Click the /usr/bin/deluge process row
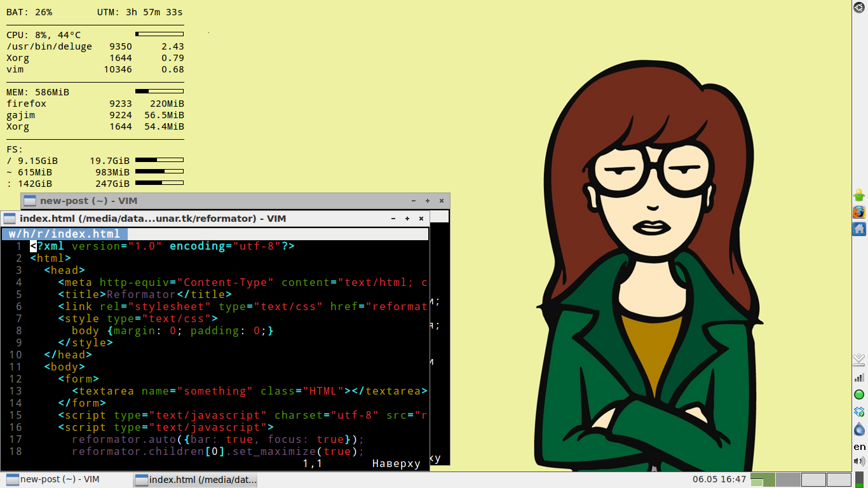The width and height of the screenshot is (868, 488). (95, 46)
